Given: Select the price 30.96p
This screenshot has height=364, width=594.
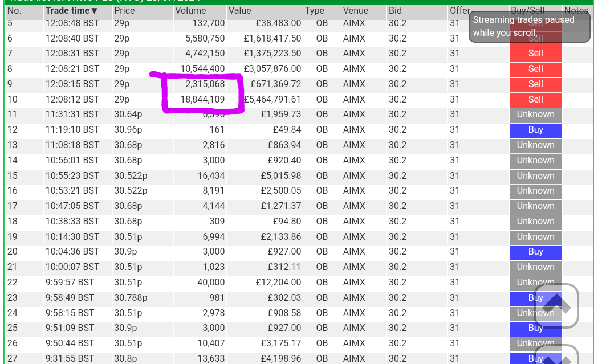Looking at the screenshot, I should click(x=128, y=130).
